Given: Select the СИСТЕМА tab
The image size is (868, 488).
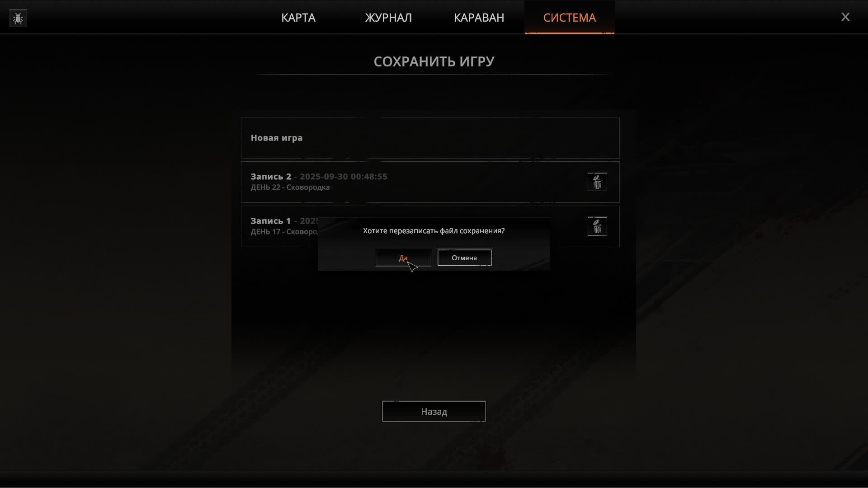Looking at the screenshot, I should click(x=570, y=18).
